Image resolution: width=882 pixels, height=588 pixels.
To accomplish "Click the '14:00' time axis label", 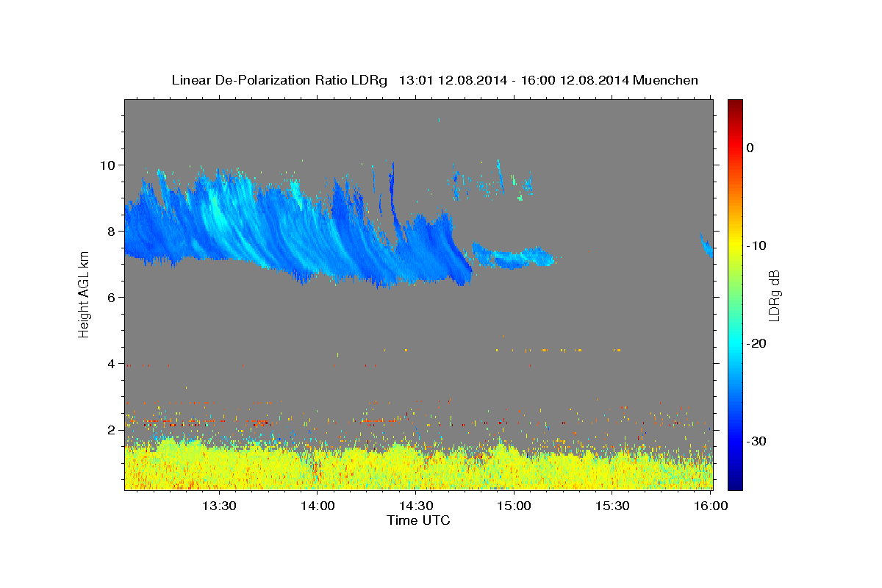I will (317, 506).
